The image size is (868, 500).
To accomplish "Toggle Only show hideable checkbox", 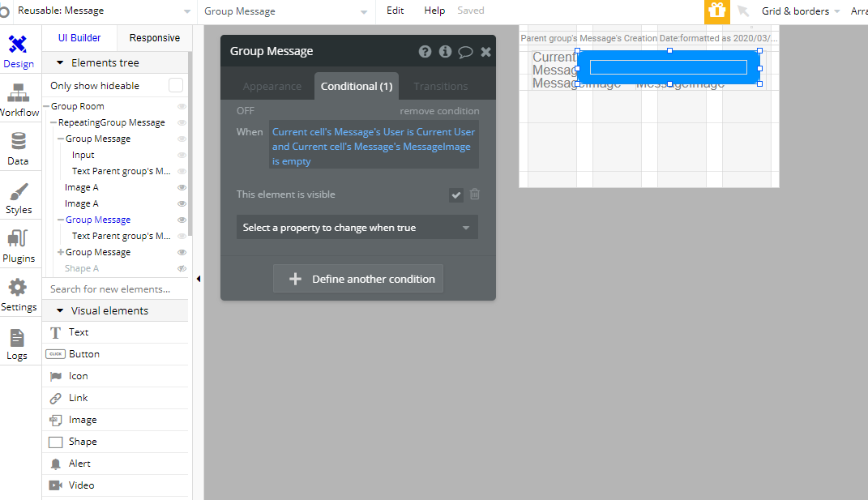I will (176, 85).
